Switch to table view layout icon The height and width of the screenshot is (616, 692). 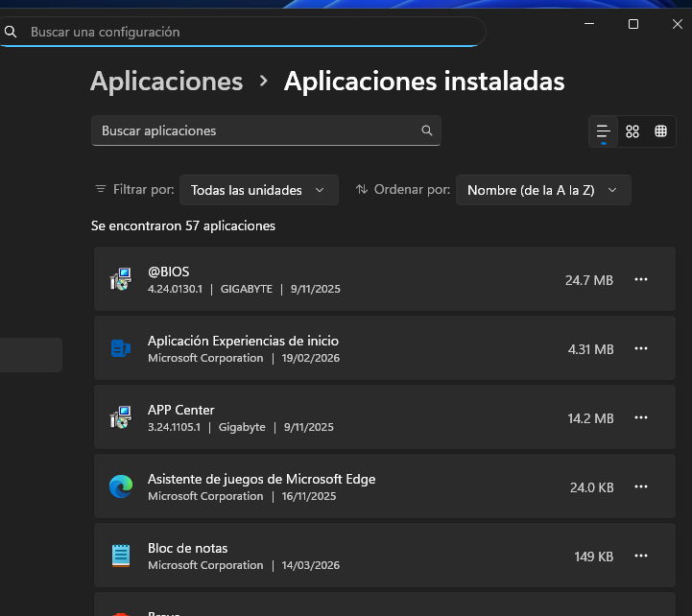coord(660,131)
